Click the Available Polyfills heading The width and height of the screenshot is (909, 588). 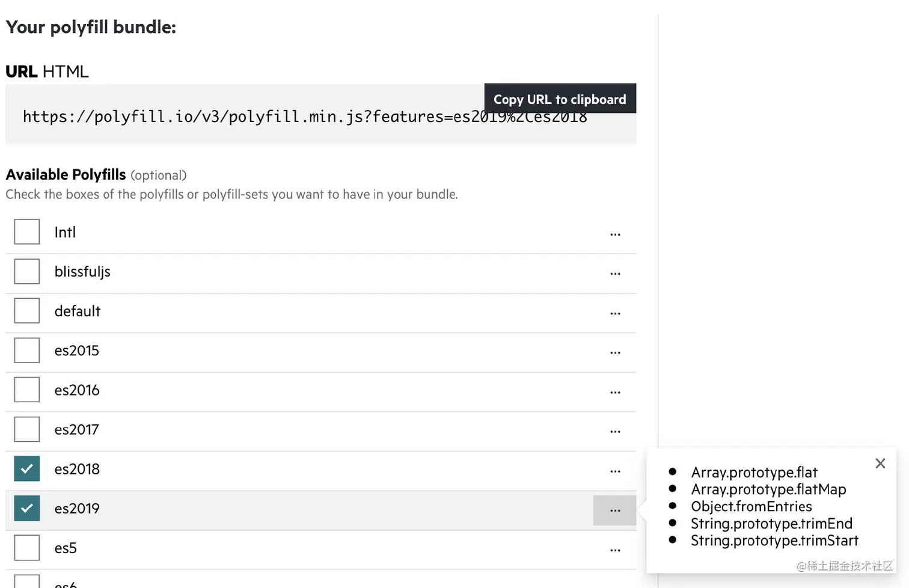tap(66, 174)
